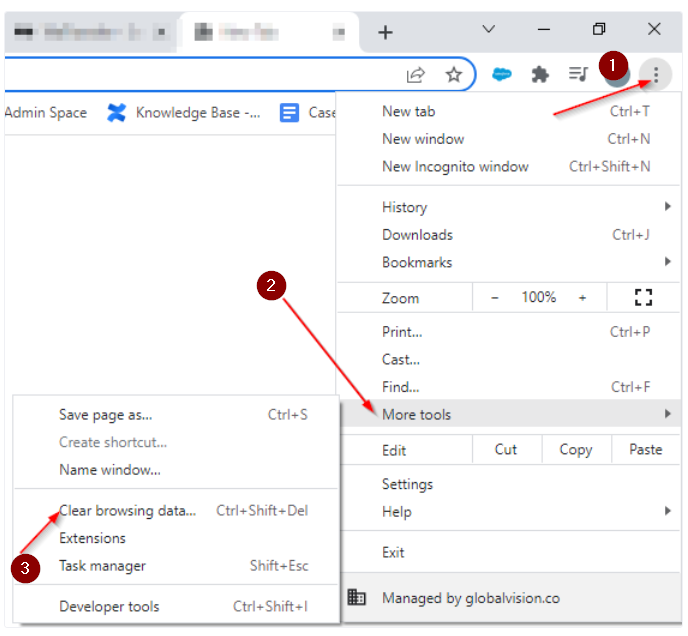
Task: Click the three-dot Chrome menu icon
Action: 656,73
